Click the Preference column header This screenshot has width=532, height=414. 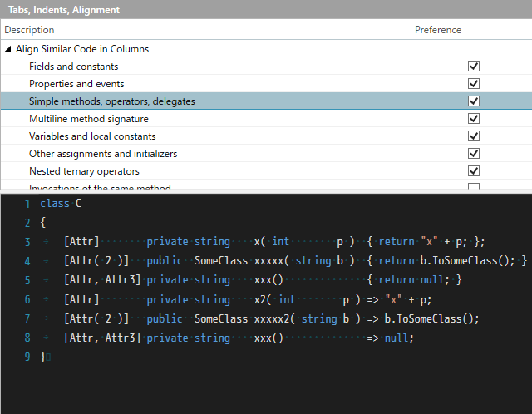point(471,30)
